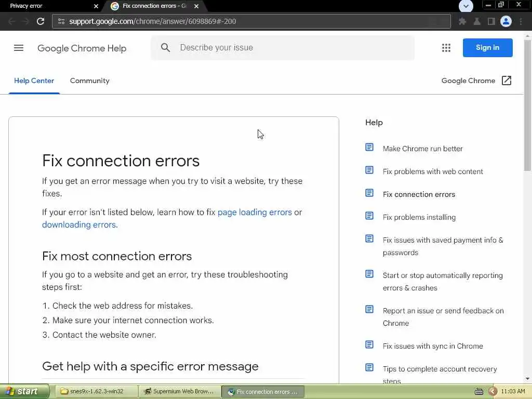
Task: Open the Community tab
Action: pos(89,81)
